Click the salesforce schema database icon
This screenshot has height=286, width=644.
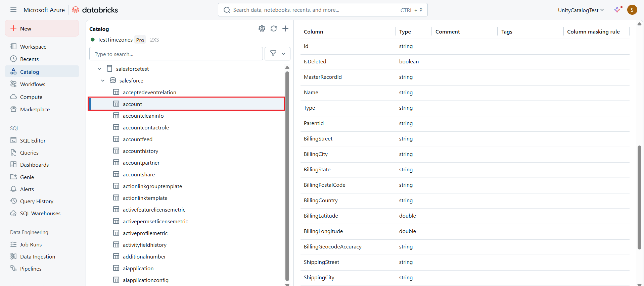pyautogui.click(x=113, y=80)
